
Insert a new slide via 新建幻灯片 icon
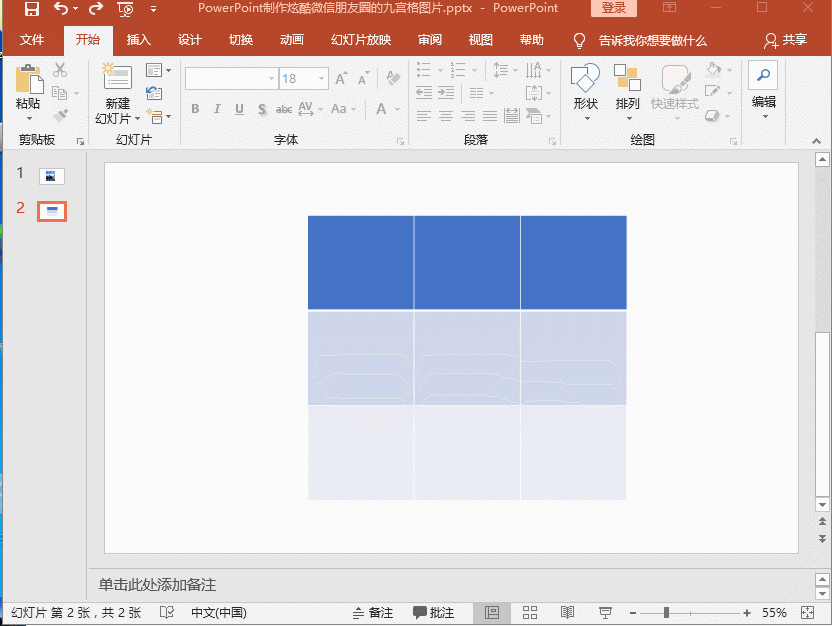tap(117, 76)
